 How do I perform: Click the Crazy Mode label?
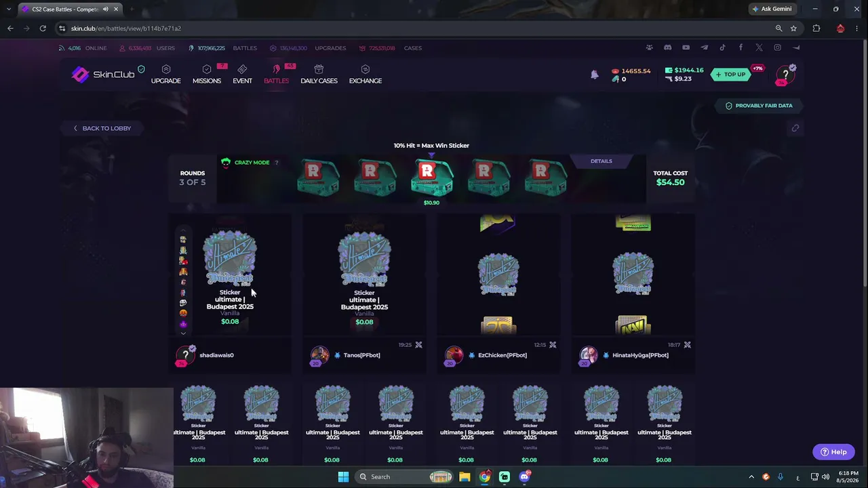point(252,163)
